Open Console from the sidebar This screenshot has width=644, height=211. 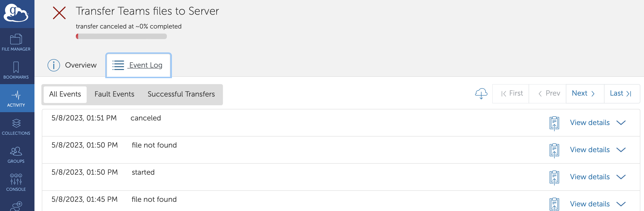click(x=16, y=182)
